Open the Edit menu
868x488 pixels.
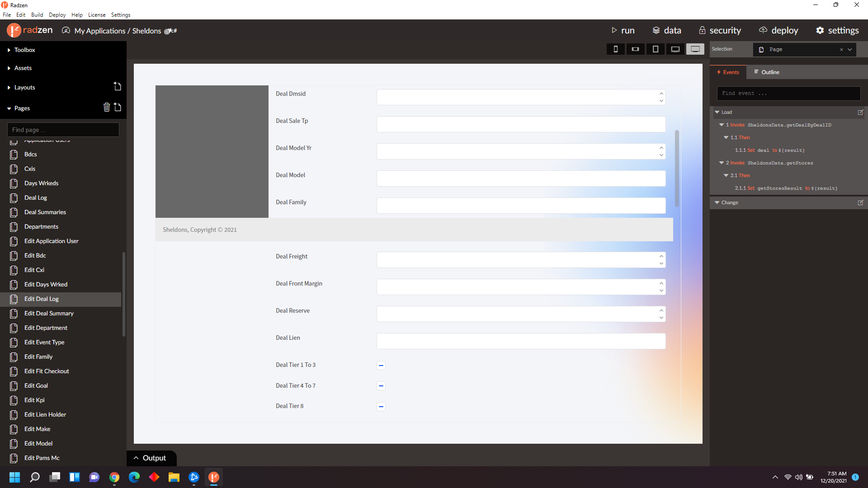coord(21,15)
